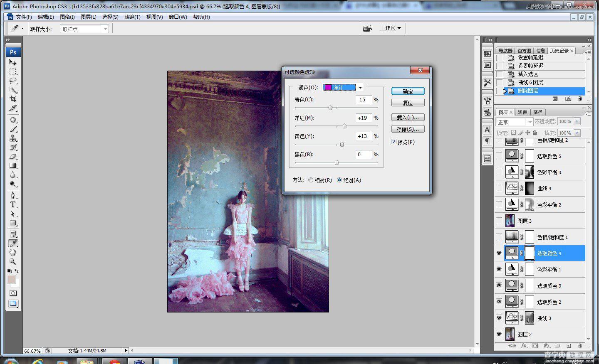Select the Type tool
Image resolution: width=599 pixels, height=364 pixels.
click(x=13, y=204)
